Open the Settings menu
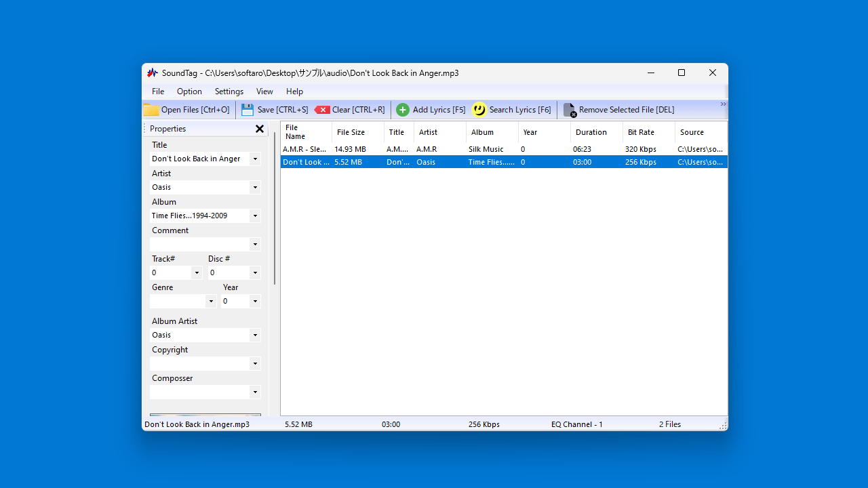Viewport: 868px width, 488px height. click(x=229, y=91)
